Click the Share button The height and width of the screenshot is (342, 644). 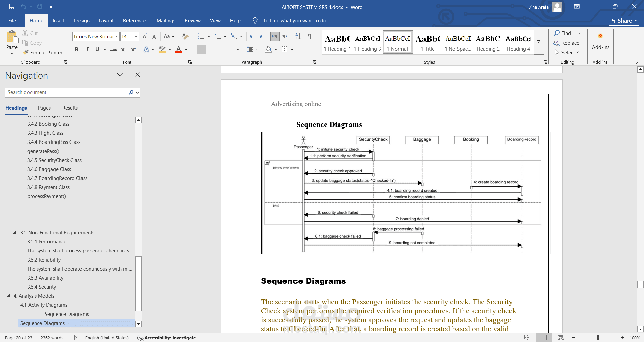pyautogui.click(x=624, y=21)
